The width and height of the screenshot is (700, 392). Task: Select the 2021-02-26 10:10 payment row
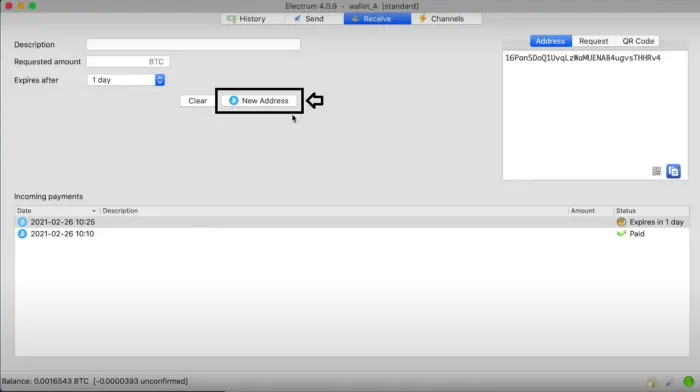point(352,234)
